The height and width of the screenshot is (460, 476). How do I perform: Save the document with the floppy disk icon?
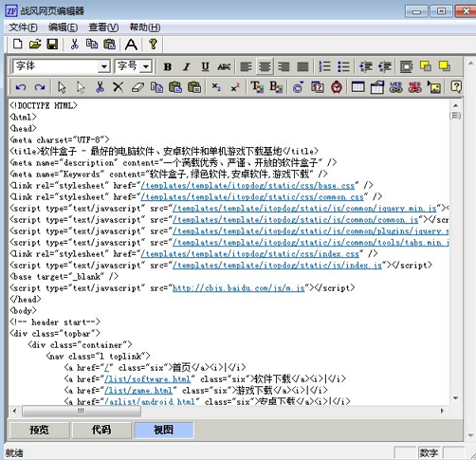tap(52, 44)
